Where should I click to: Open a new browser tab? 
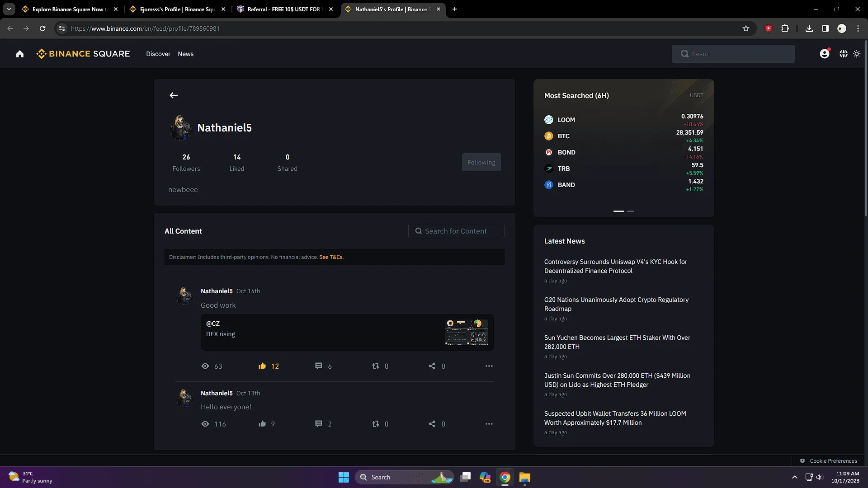click(455, 9)
